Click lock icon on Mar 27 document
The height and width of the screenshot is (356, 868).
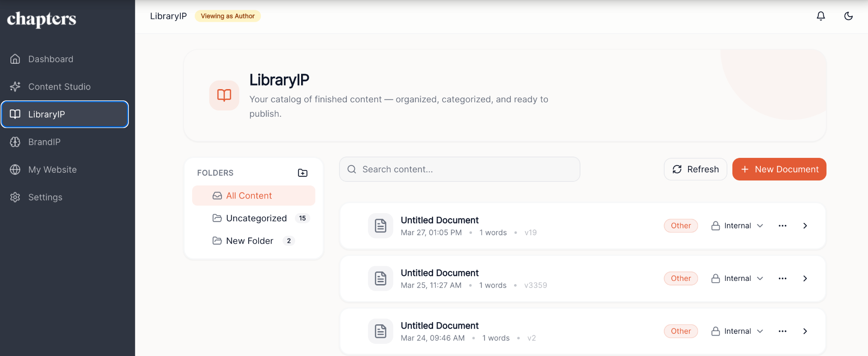pos(716,225)
